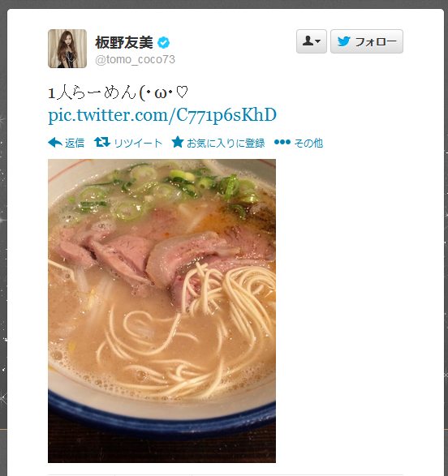Screen dimensions: 448x476
Task: Open the 板野友美 profile name
Action: [124, 42]
